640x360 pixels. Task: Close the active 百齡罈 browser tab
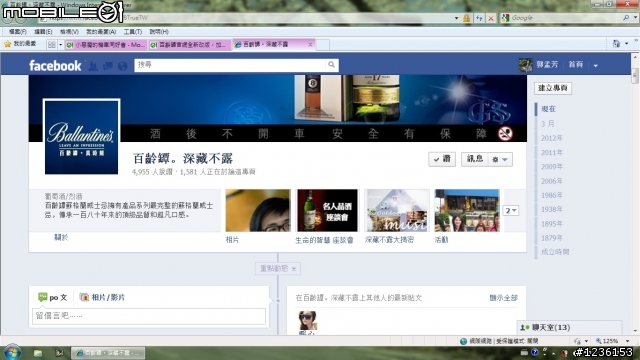point(310,44)
